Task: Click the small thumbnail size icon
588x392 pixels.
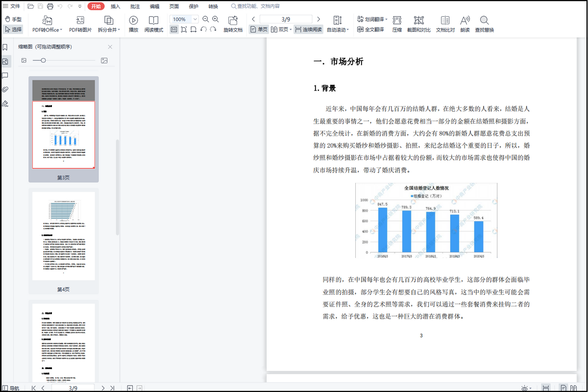Action: [24, 60]
